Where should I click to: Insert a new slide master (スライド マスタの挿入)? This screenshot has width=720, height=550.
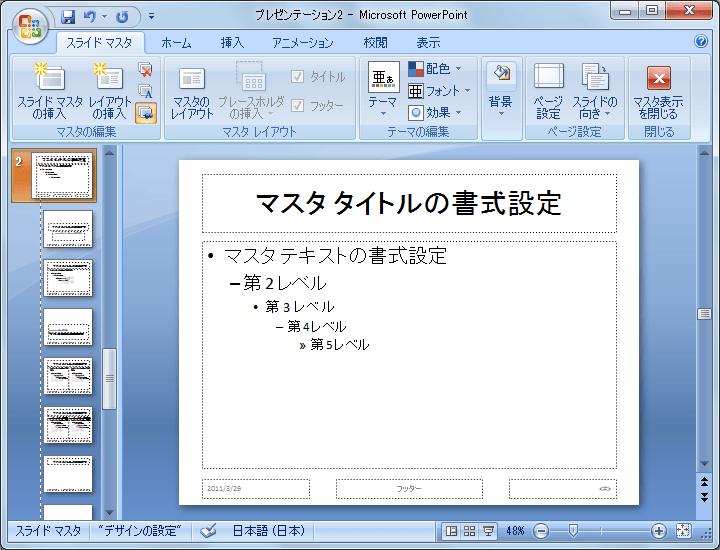(49, 91)
